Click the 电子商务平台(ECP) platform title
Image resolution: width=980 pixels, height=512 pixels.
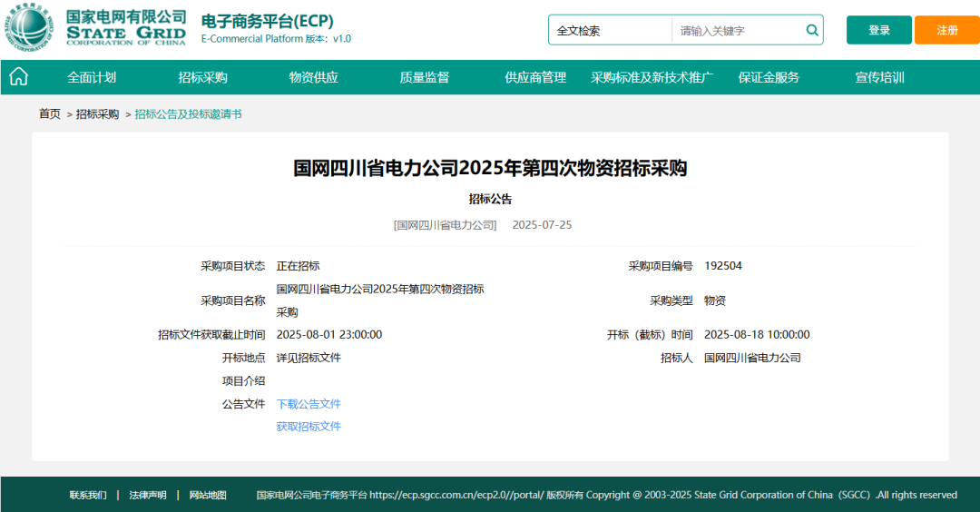click(268, 21)
